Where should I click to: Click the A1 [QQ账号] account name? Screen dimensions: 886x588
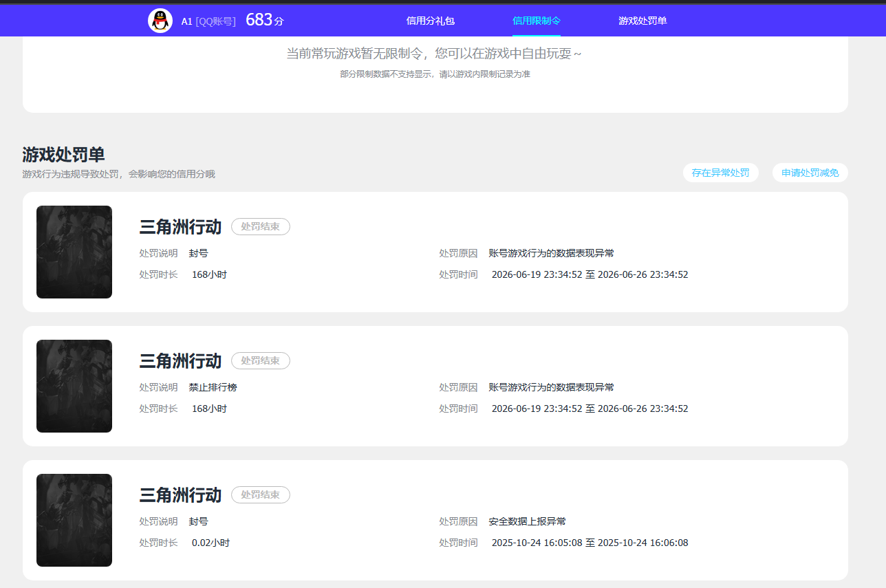pyautogui.click(x=208, y=21)
